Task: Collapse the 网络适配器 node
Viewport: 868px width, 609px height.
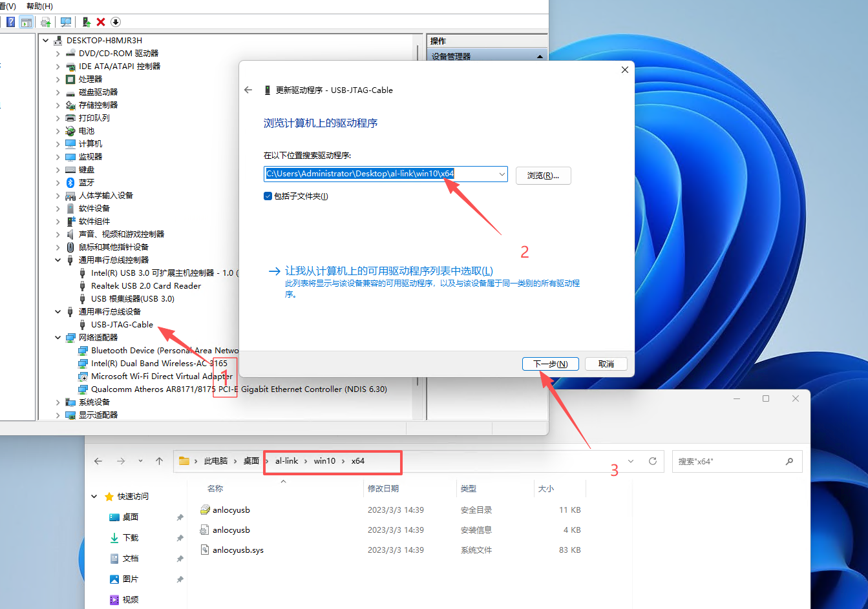Action: tap(58, 338)
